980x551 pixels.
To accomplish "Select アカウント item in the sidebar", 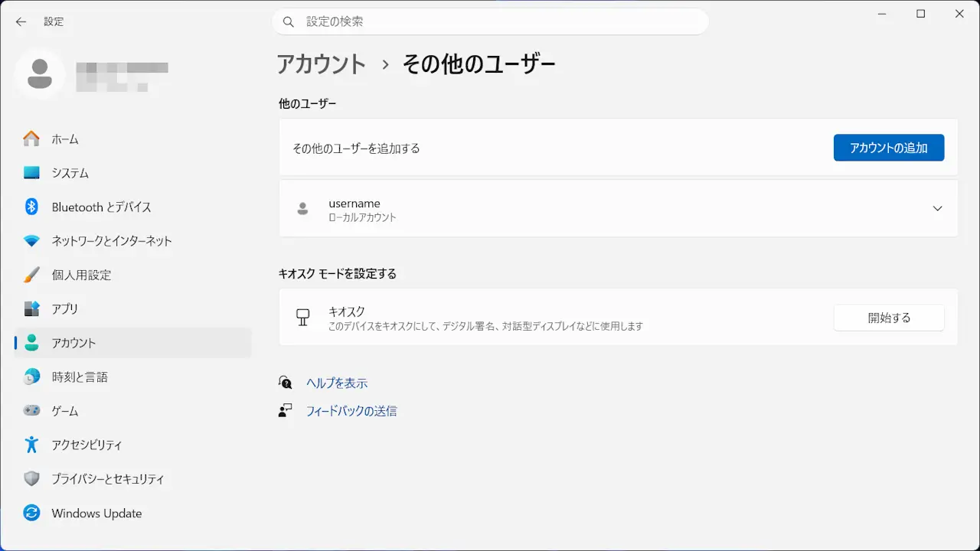I will click(73, 343).
